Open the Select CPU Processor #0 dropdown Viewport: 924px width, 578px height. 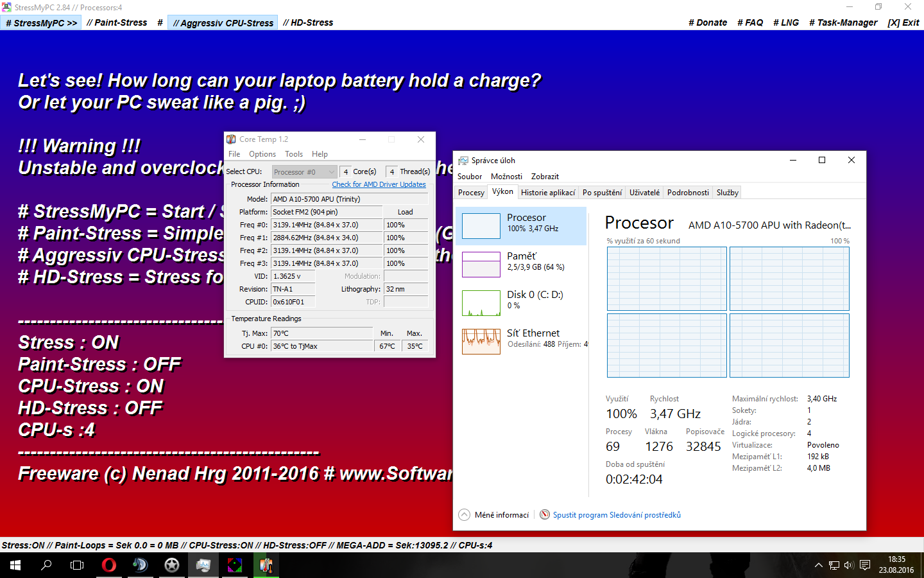304,171
